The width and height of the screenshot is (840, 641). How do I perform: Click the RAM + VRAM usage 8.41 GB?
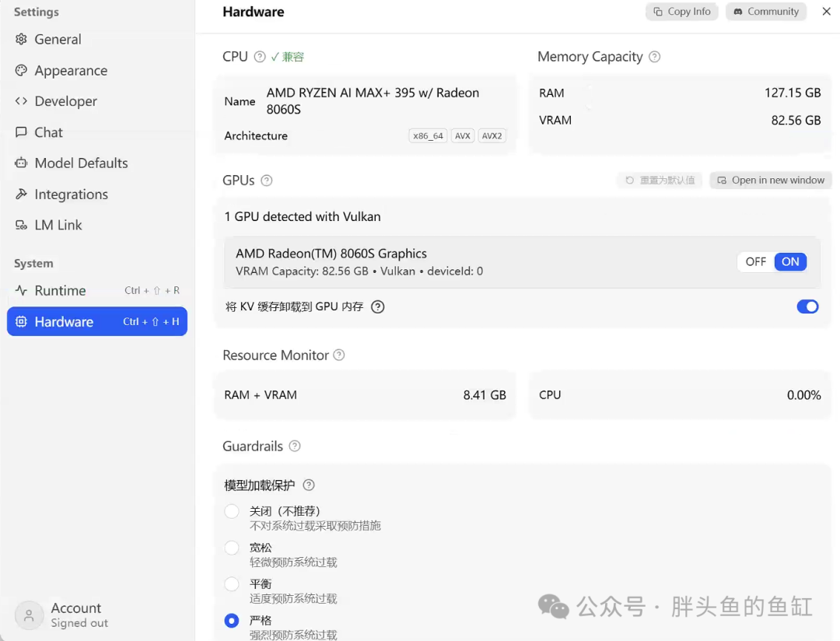(x=485, y=395)
